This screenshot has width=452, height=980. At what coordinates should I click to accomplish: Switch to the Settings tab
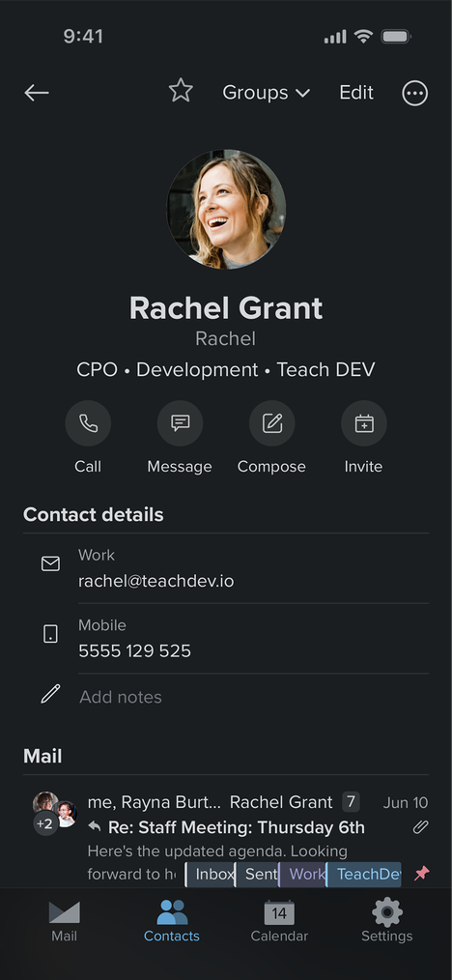point(387,921)
